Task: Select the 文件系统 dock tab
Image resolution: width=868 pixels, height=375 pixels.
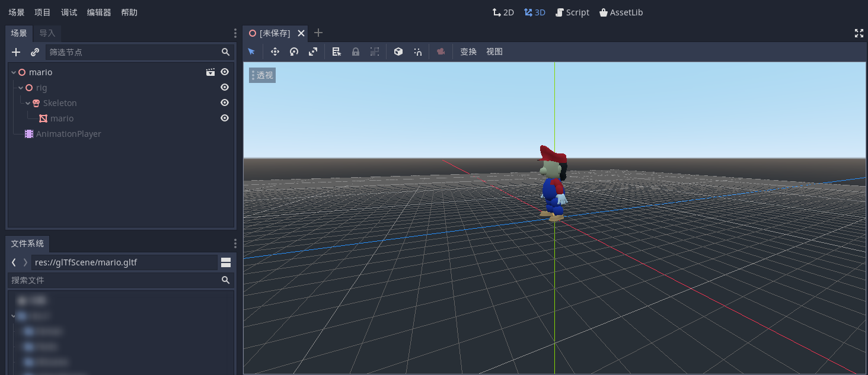Action: click(27, 243)
